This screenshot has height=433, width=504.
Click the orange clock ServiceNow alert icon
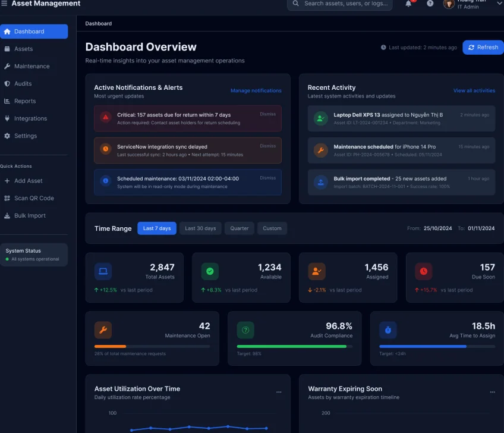[105, 149]
